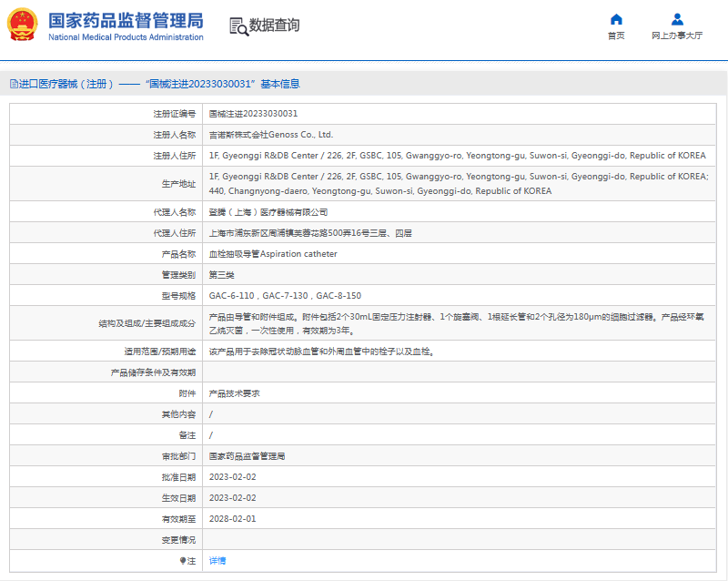Click the 适用范围/预期用途 row label
Image resolution: width=728 pixels, height=581 pixels.
160,352
